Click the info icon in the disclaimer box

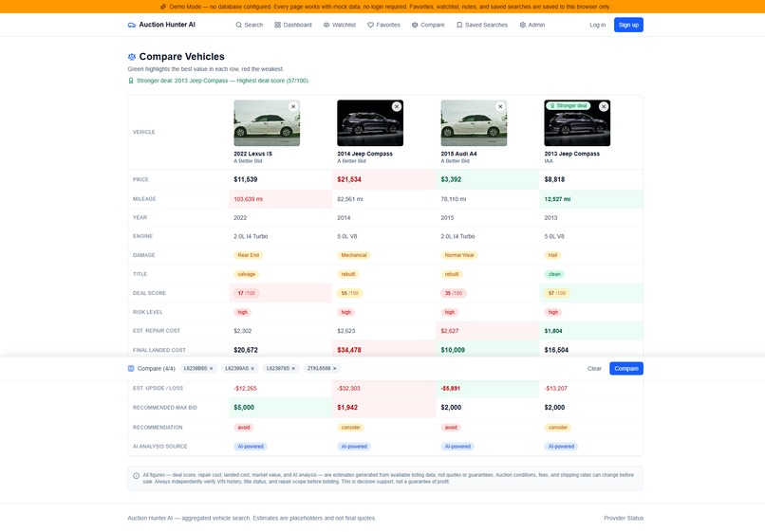[136, 475]
